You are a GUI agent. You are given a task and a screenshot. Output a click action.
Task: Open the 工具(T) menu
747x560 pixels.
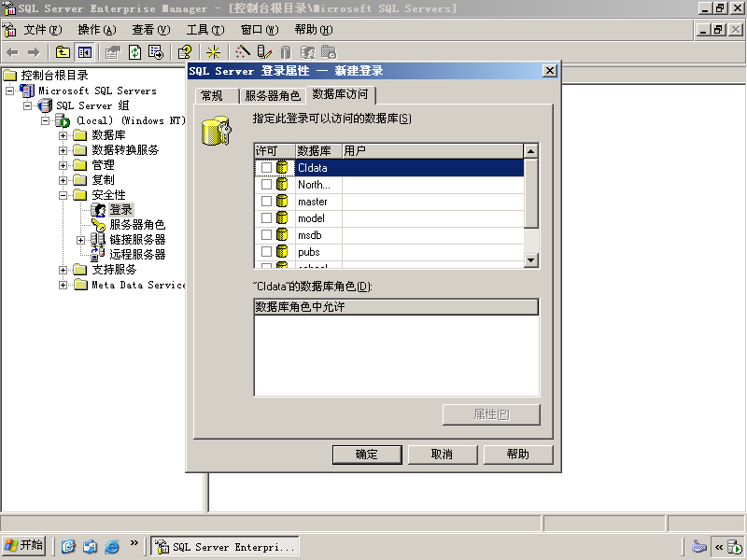pyautogui.click(x=205, y=30)
